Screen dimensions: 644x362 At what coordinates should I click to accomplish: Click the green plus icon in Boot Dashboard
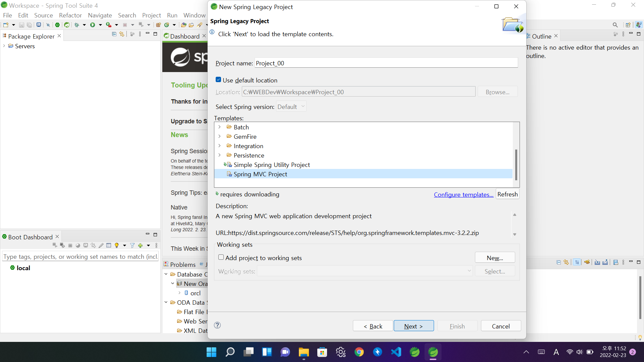(141, 246)
